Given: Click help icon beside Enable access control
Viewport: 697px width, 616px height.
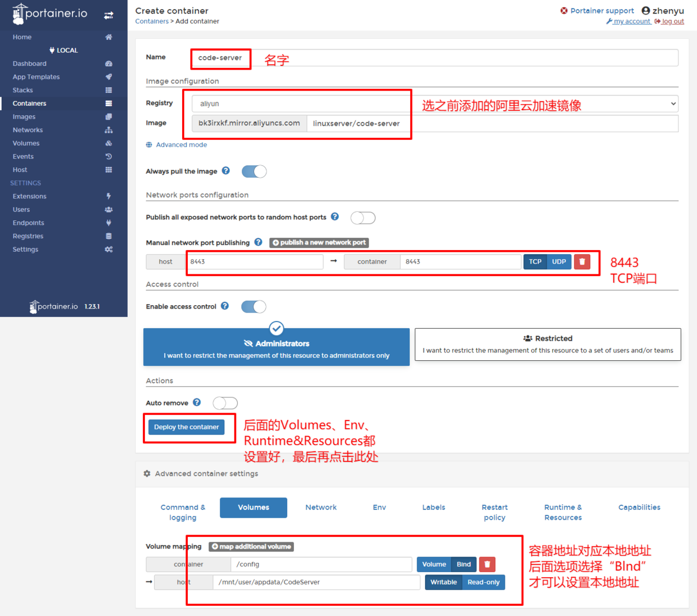Looking at the screenshot, I should pos(225,306).
